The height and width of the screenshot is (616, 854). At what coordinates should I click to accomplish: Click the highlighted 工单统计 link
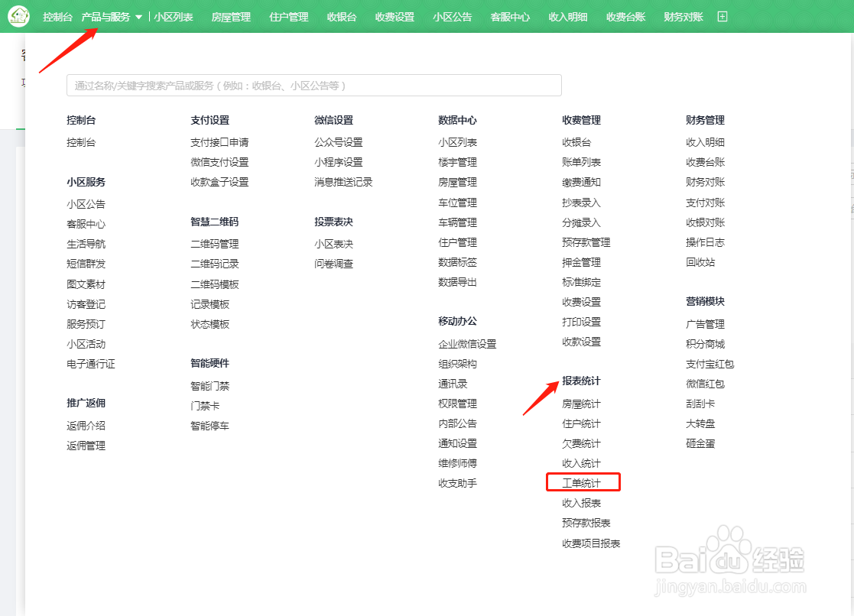[x=583, y=481]
